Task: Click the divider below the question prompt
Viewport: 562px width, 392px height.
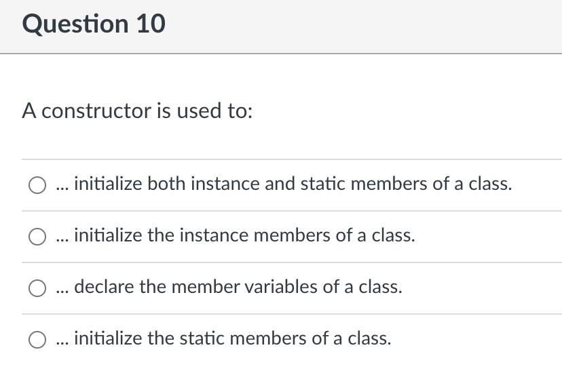Action: (x=281, y=159)
